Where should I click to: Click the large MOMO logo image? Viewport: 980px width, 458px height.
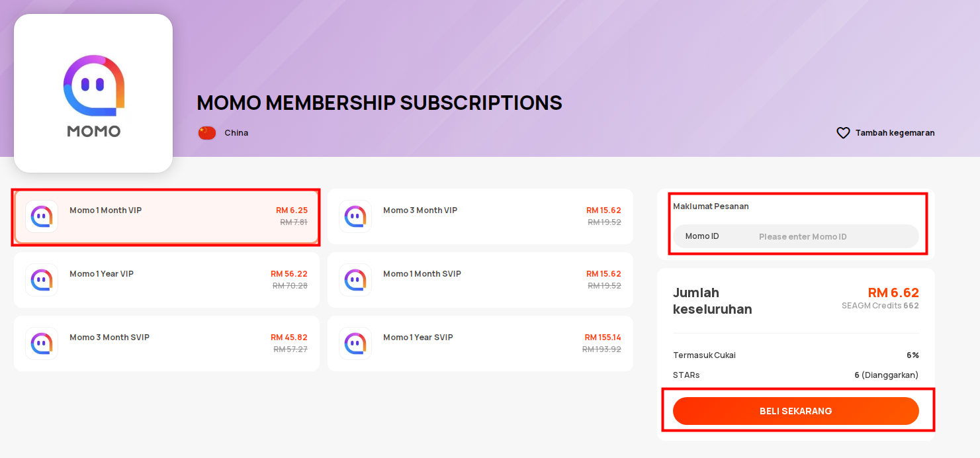(x=93, y=93)
